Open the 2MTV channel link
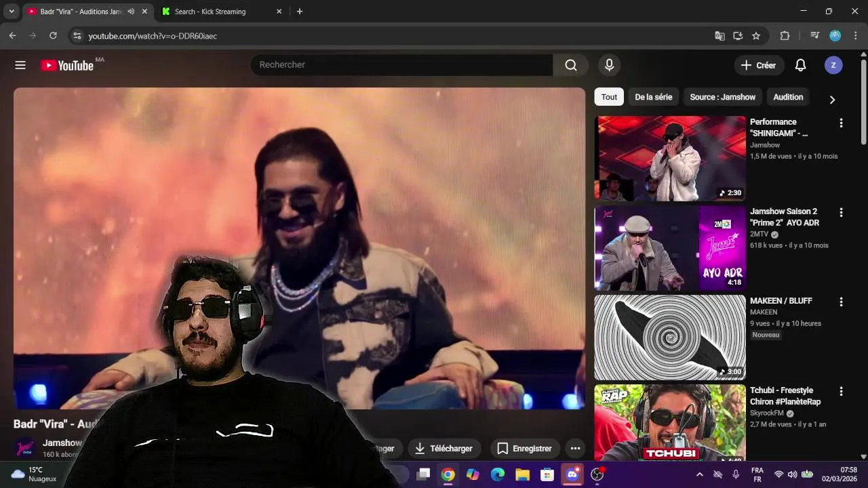Image resolution: width=868 pixels, height=488 pixels. click(x=759, y=235)
